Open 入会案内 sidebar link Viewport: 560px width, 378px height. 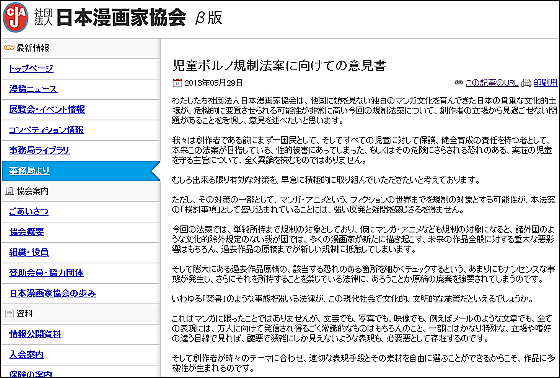click(26, 354)
